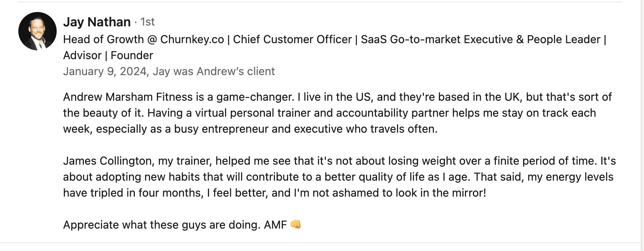Click "Head of Growth" in headline
Image resolution: width=644 pixels, height=251 pixels.
click(x=103, y=40)
